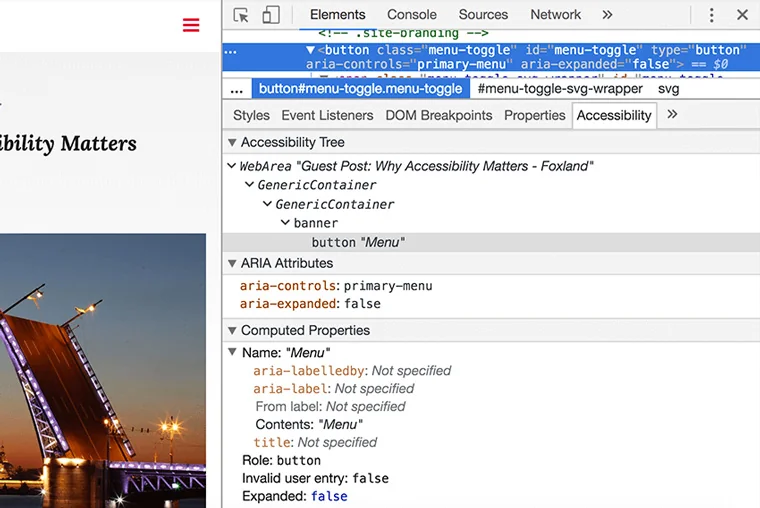
Task: Open the Network panel
Action: [x=555, y=15]
